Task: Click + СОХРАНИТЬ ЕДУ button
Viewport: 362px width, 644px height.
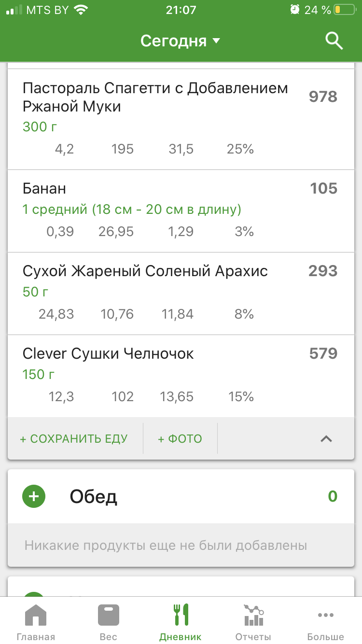Action: [74, 439]
